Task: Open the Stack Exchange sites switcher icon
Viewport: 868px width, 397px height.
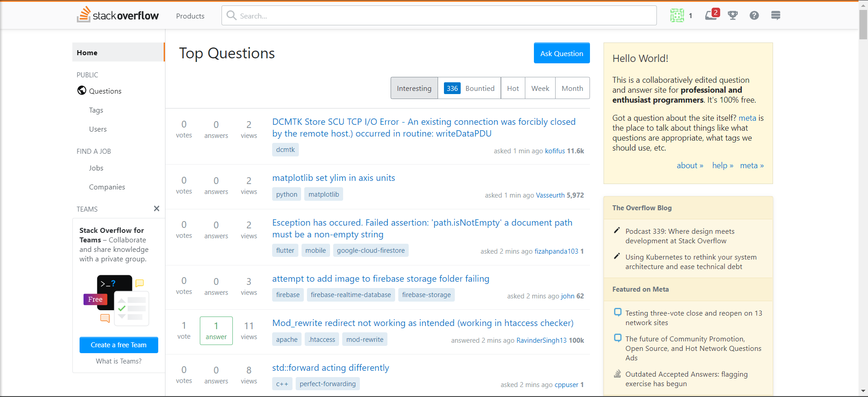Action: point(776,15)
